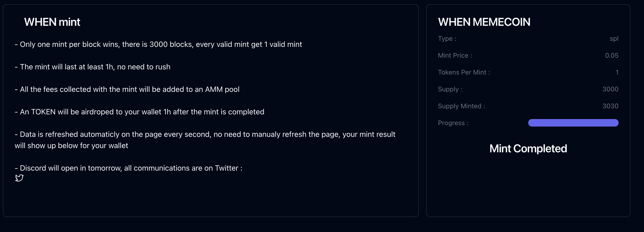Click the mint lasts 1h rule line

(93, 67)
